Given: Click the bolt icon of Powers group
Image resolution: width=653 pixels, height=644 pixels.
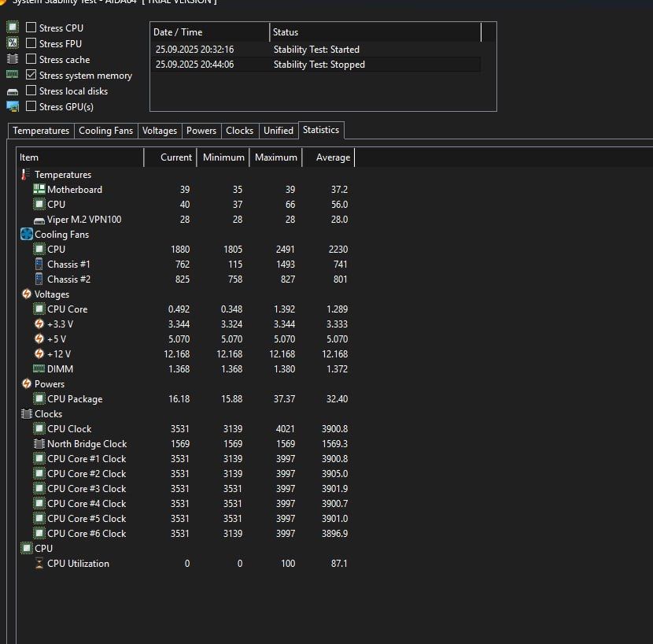Looking at the screenshot, I should [x=26, y=383].
